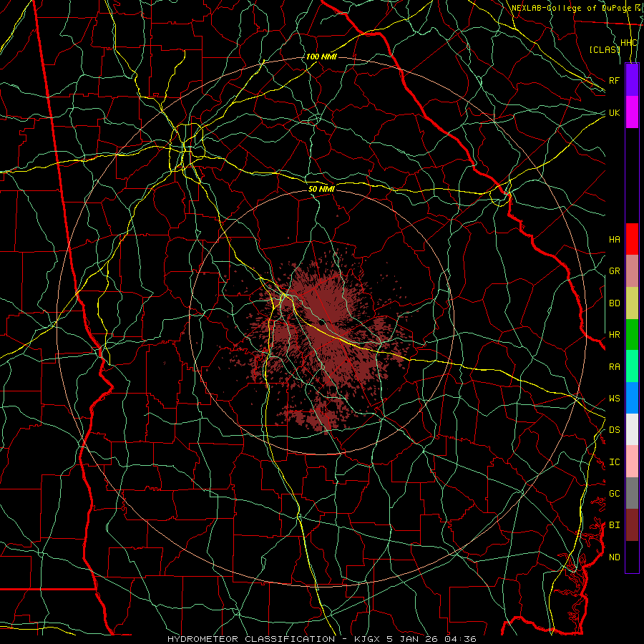Click the dark red BI legend color block
Screen dimensions: 644x644
point(632,525)
